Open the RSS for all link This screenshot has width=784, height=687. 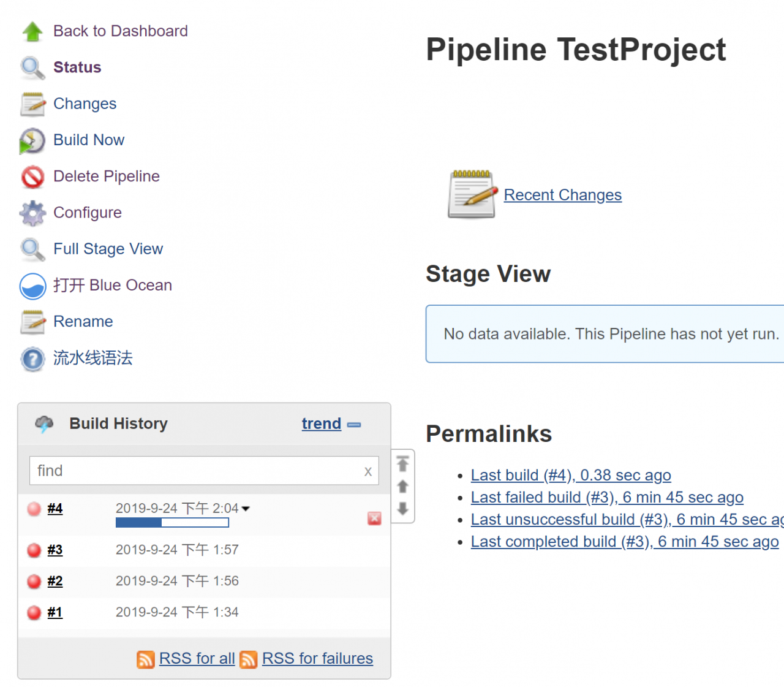coord(197,659)
